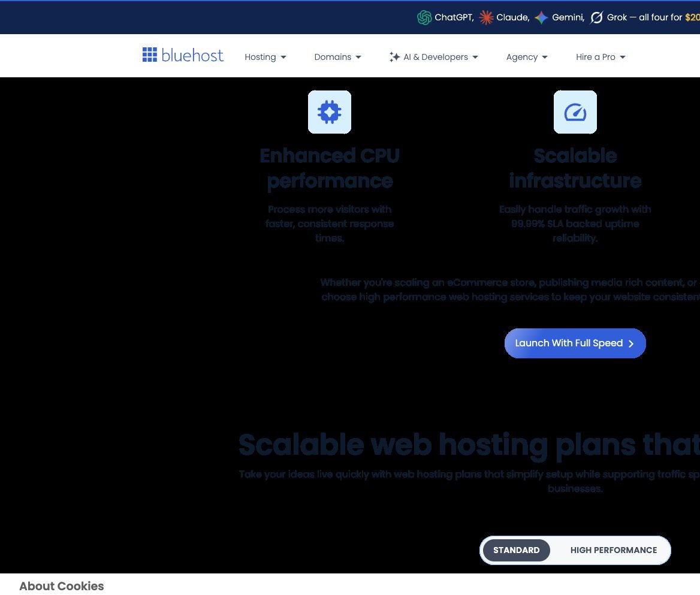Screen dimensions: 700x595
Task: Click the ChatGPT logo in the banner
Action: click(x=424, y=17)
